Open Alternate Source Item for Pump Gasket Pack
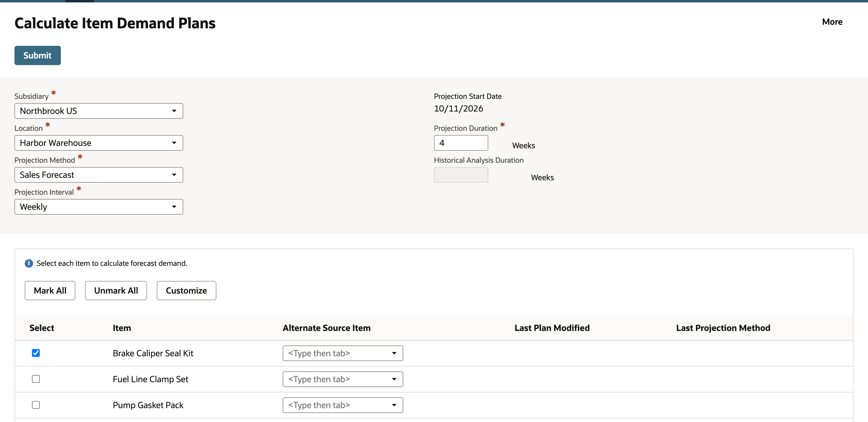The image size is (868, 422). [343, 405]
